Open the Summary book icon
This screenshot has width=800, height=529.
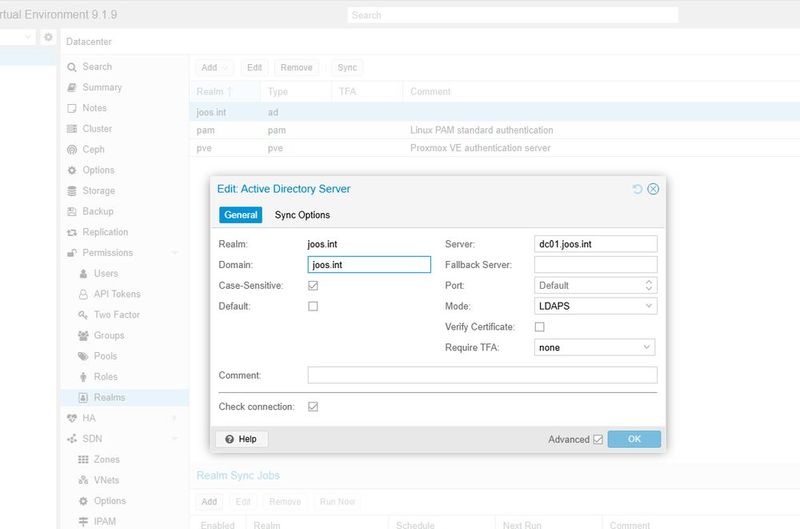click(x=72, y=88)
